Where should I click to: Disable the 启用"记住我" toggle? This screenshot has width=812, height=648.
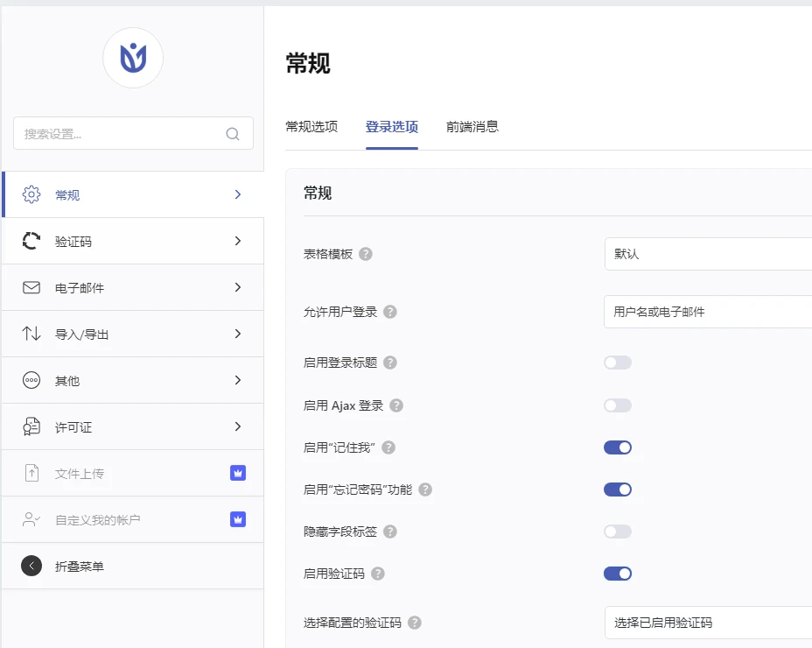point(618,447)
